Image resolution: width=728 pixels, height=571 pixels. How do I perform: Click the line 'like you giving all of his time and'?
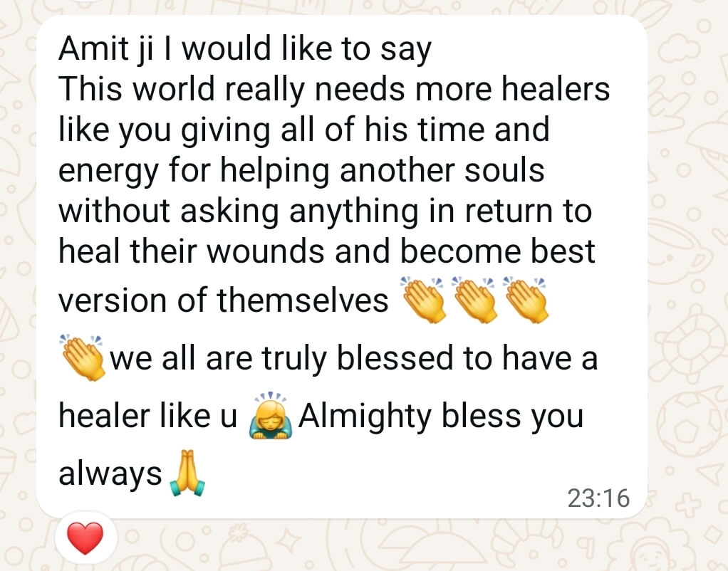click(x=304, y=130)
